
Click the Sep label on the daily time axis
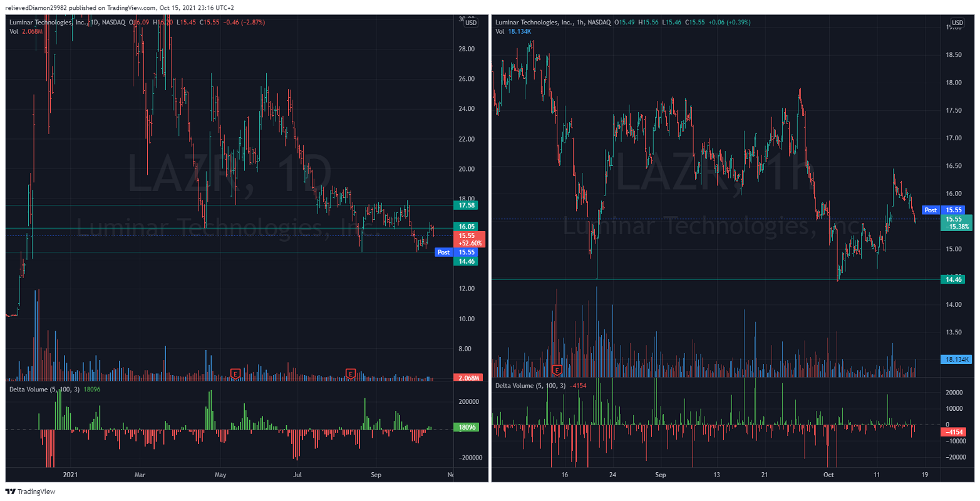click(x=376, y=475)
